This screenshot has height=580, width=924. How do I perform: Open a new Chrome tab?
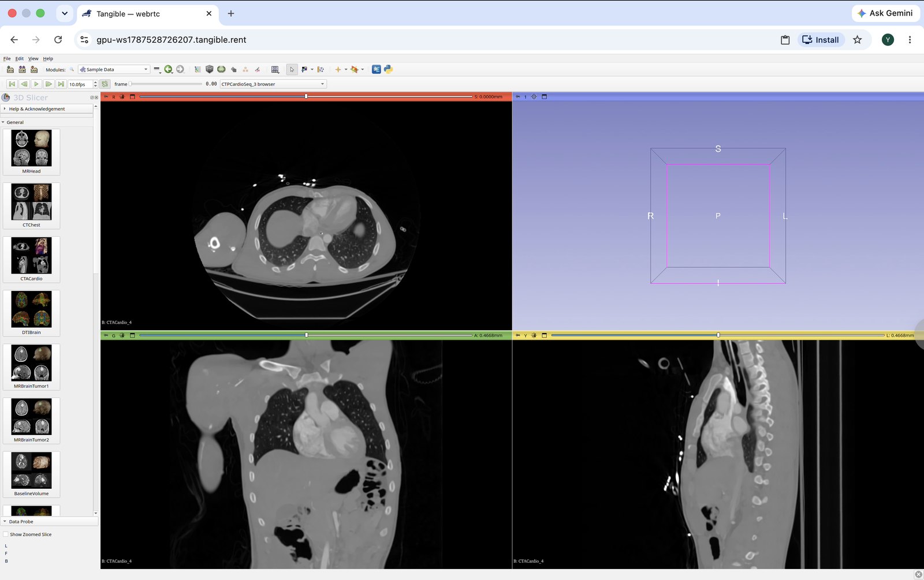coord(231,13)
